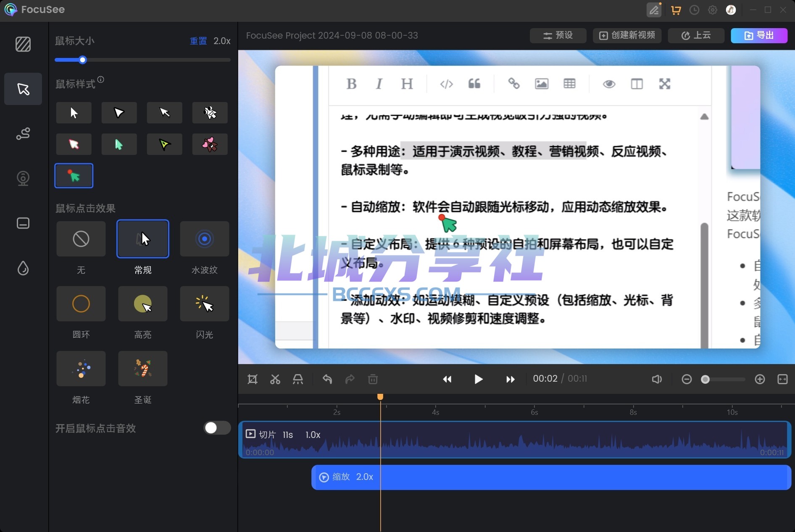Set click effect to 无 (none)

[x=81, y=239]
